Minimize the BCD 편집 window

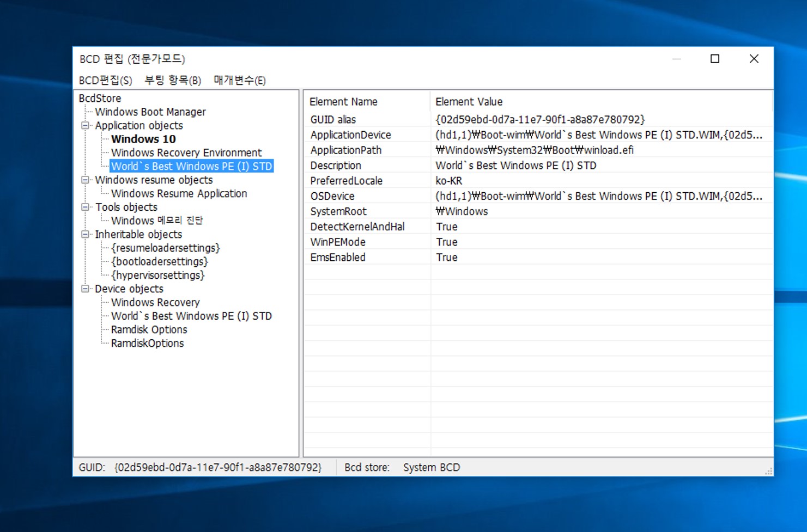click(677, 59)
